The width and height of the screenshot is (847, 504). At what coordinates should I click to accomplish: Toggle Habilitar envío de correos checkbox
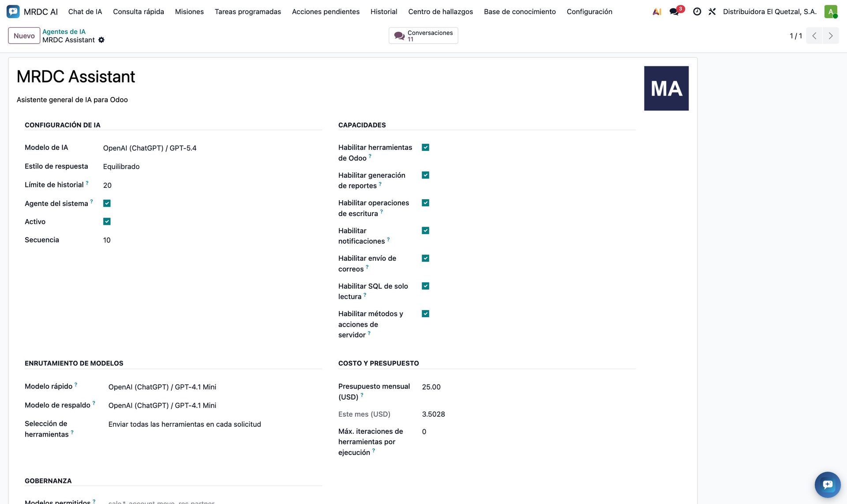425,258
